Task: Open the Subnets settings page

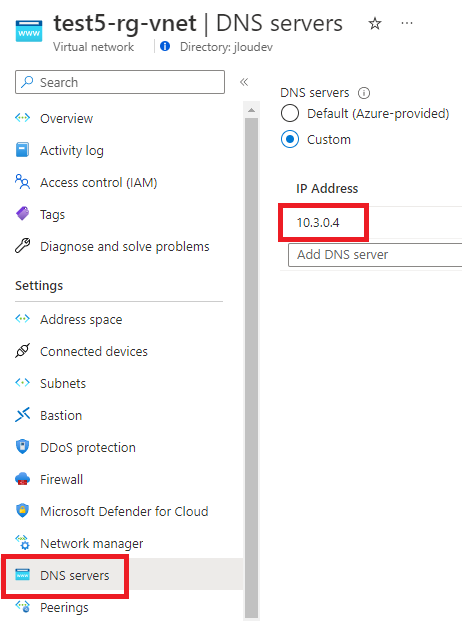Action: (x=63, y=383)
